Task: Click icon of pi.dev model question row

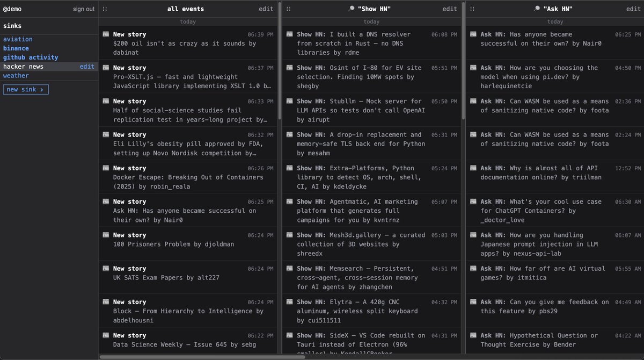Action: (x=473, y=68)
